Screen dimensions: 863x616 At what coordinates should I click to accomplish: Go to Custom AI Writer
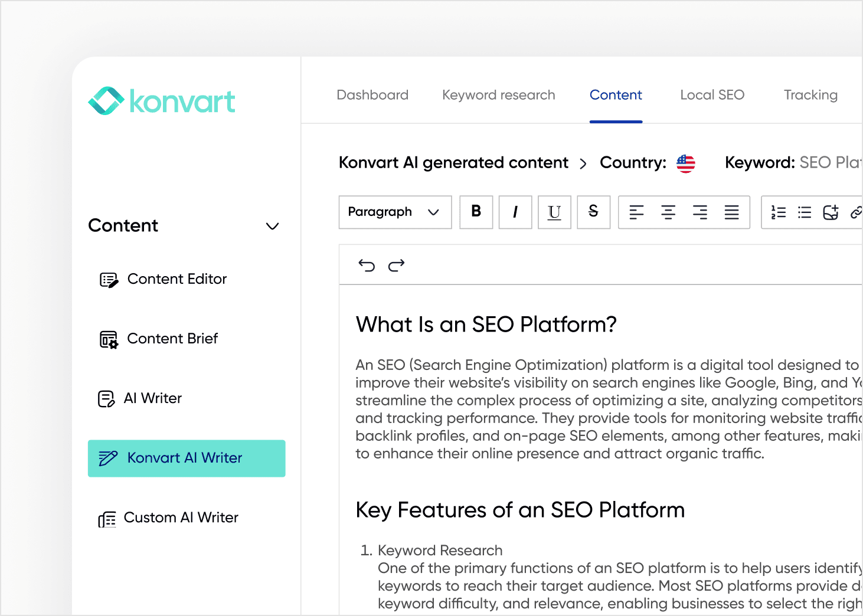pyautogui.click(x=181, y=517)
